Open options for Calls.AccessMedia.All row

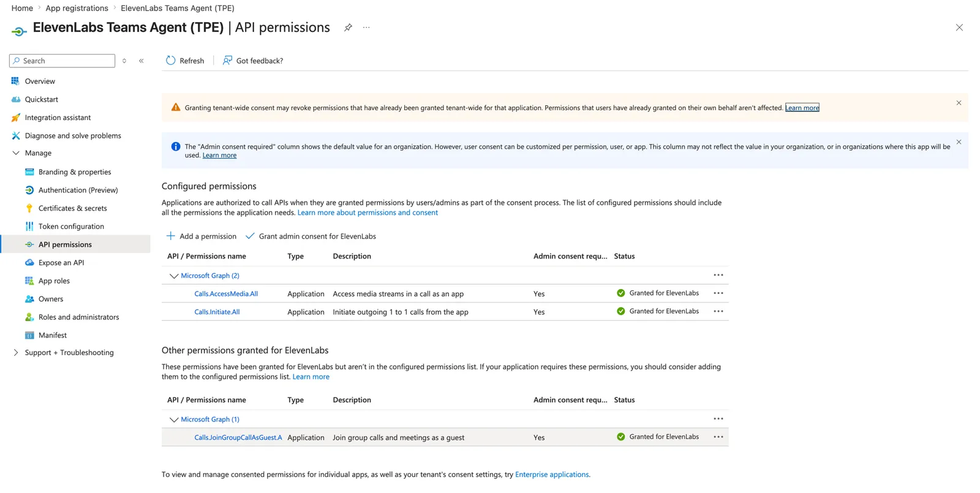(718, 293)
